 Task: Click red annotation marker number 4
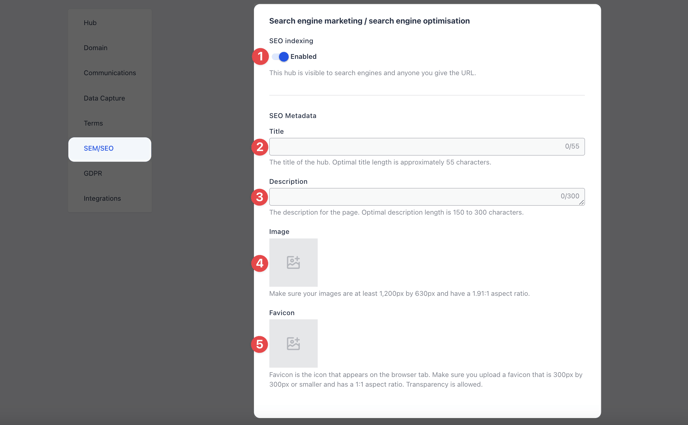click(x=260, y=263)
